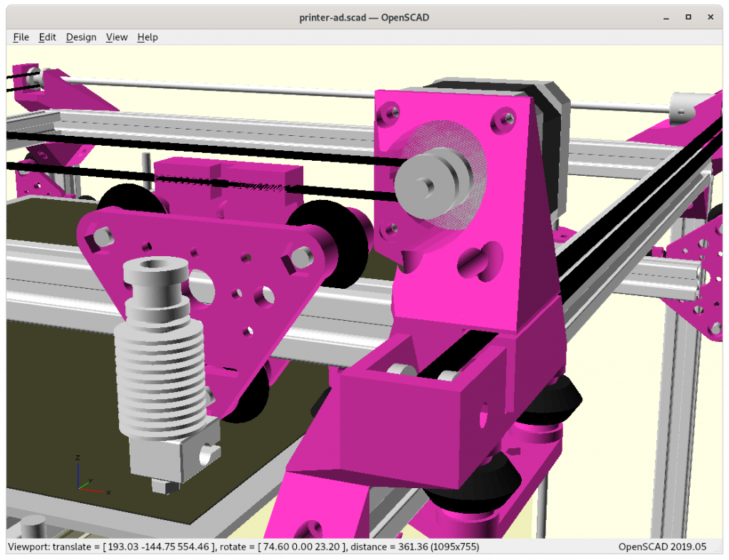Open the Design menu
This screenshot has width=729, height=560.
[81, 37]
